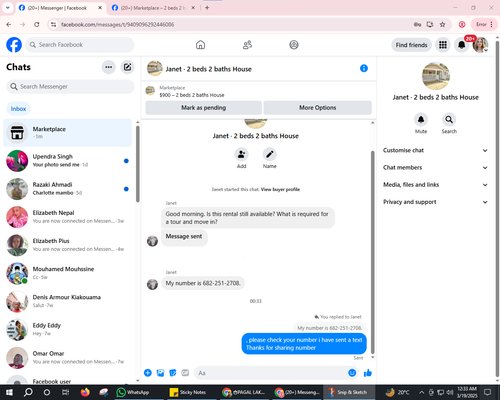The image size is (500, 400).
Task: Click Find friends button
Action: coord(411,45)
